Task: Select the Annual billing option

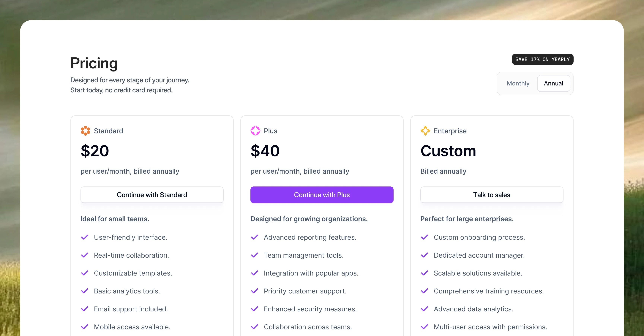Action: click(553, 83)
